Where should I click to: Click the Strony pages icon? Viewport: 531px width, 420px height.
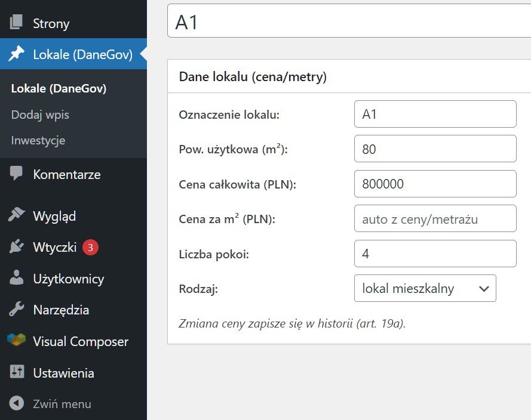click(16, 23)
